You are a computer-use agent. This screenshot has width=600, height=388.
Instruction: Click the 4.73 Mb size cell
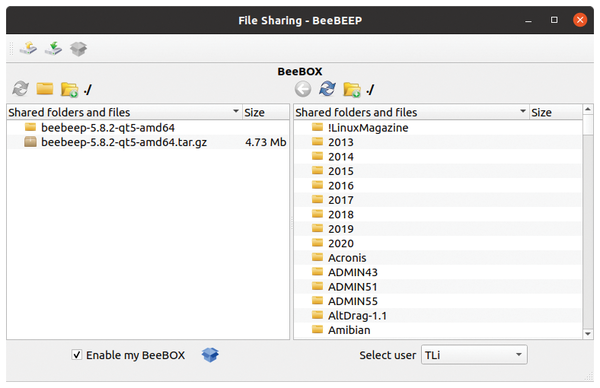click(x=266, y=142)
